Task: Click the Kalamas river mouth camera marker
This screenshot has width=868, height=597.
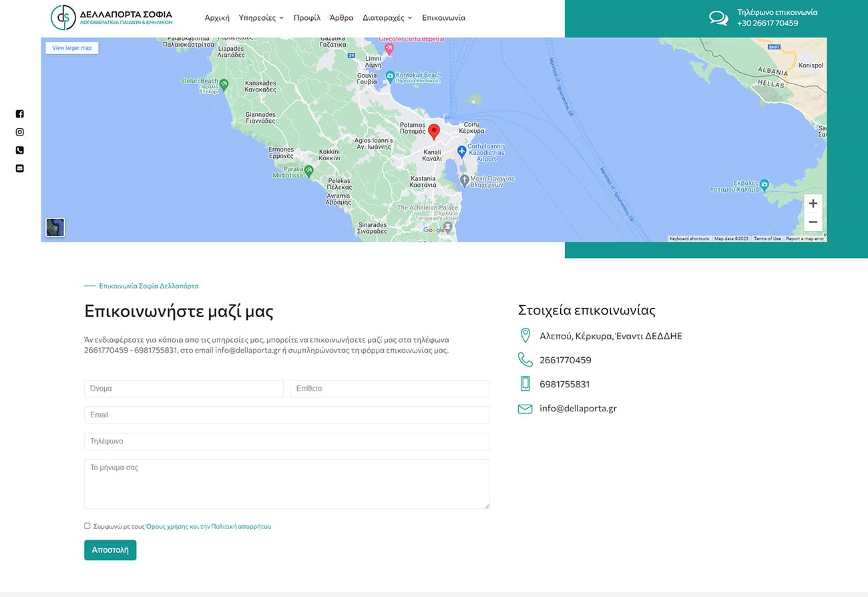Action: click(x=765, y=184)
